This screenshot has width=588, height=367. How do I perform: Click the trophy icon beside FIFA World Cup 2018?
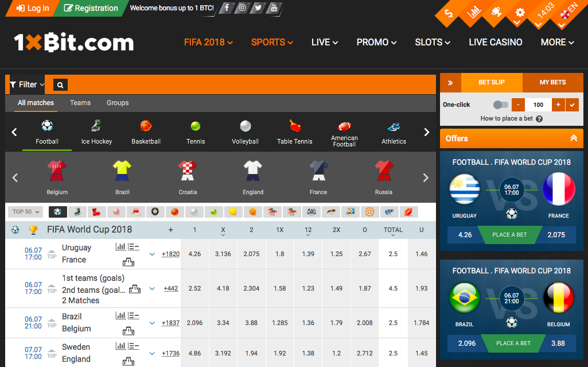coord(33,230)
